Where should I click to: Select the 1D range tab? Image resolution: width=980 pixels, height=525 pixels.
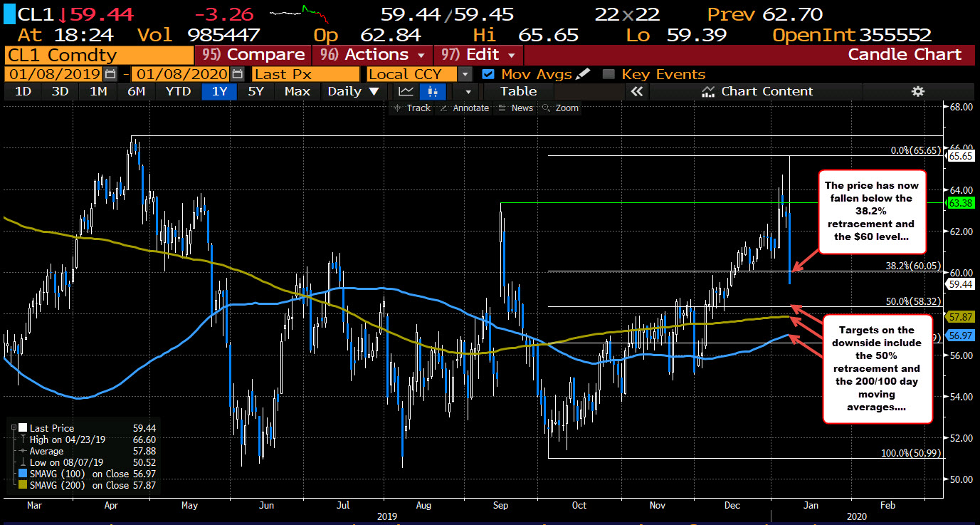pos(23,91)
